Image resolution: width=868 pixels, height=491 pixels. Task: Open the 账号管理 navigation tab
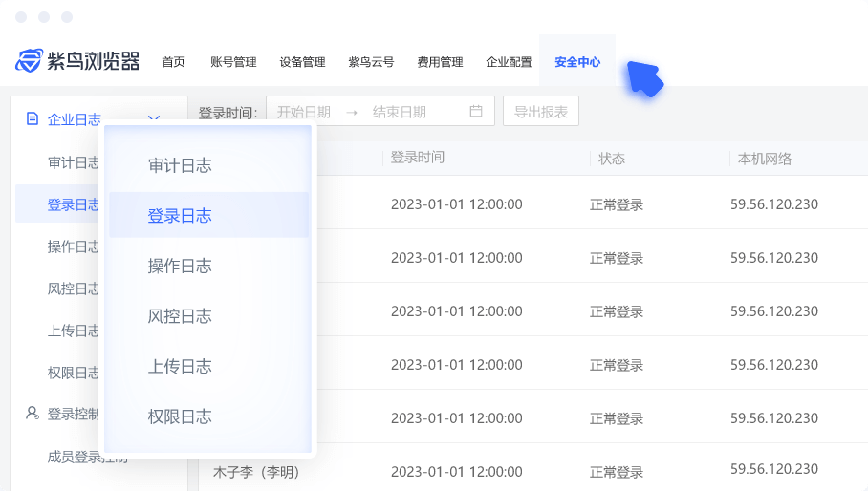(x=233, y=62)
